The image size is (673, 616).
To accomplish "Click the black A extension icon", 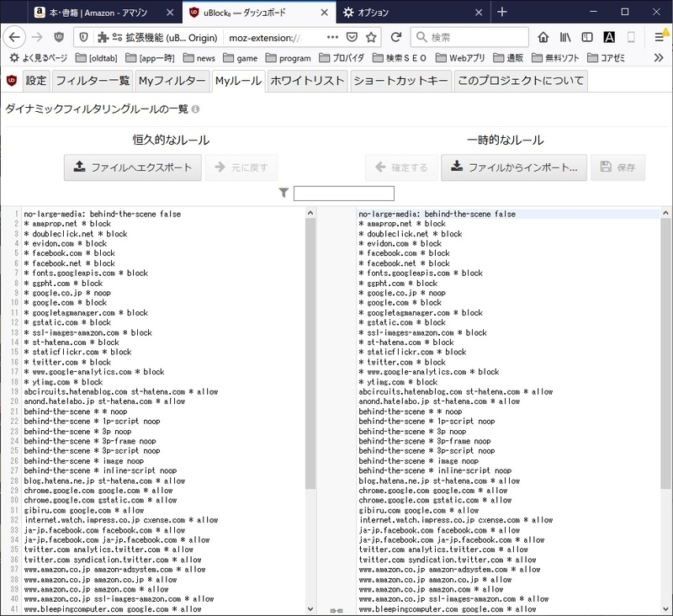I will tap(609, 37).
